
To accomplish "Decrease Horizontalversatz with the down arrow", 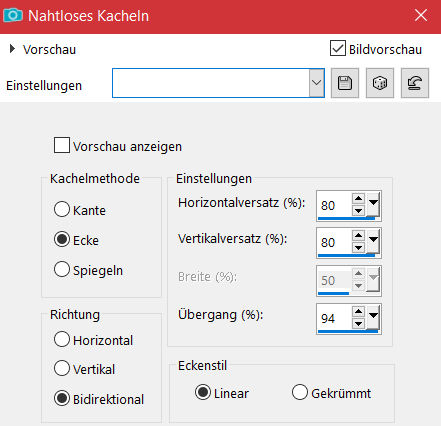I will (358, 211).
